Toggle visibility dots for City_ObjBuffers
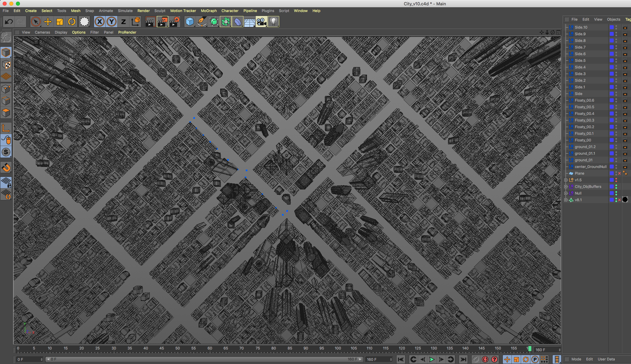 [616, 186]
